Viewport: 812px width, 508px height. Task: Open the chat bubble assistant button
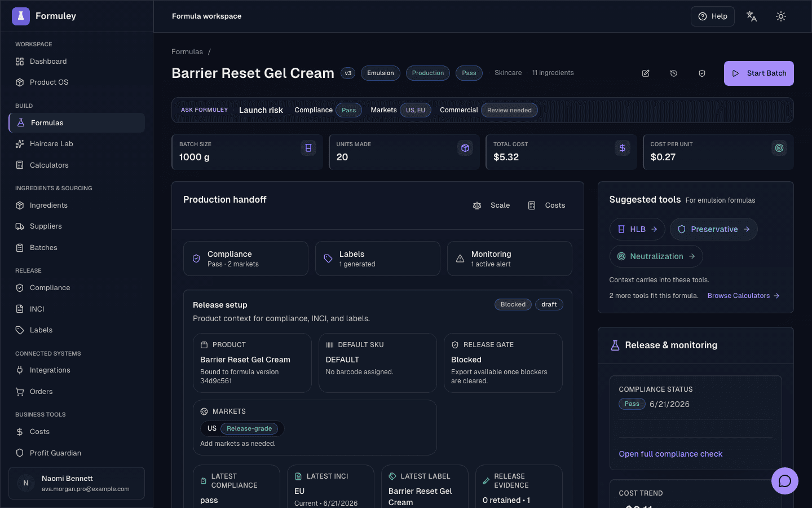(784, 481)
